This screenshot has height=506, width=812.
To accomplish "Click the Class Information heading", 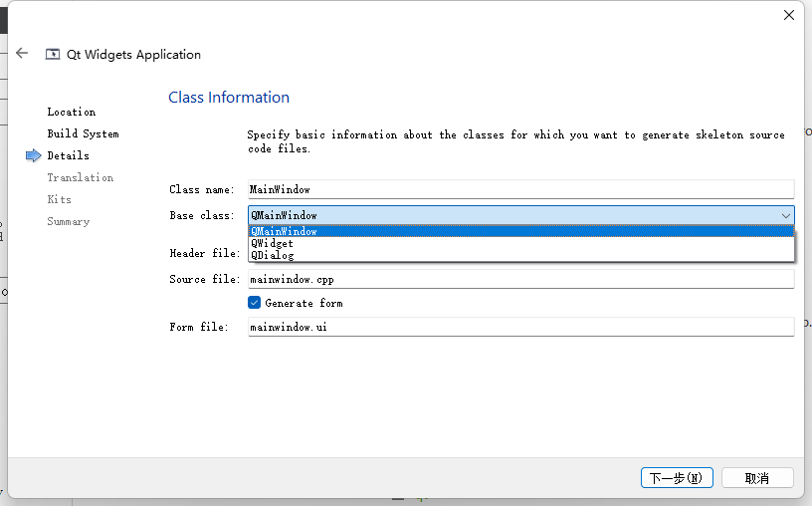I will coord(229,98).
